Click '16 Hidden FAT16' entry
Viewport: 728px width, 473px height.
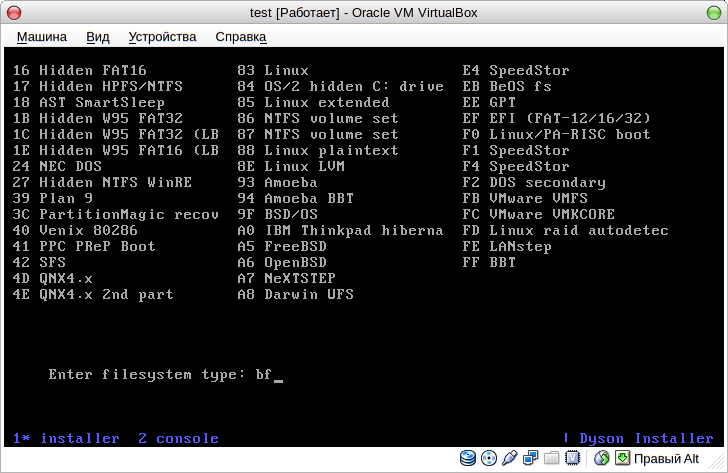pos(79,70)
